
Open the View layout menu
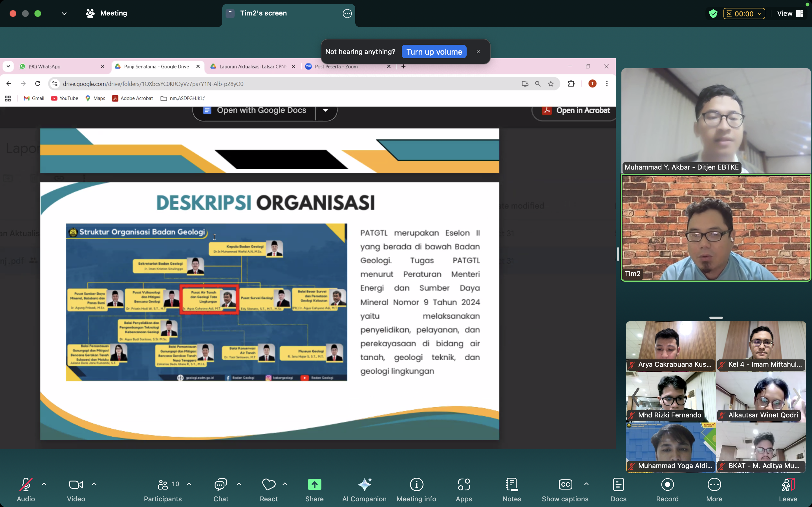(x=790, y=14)
